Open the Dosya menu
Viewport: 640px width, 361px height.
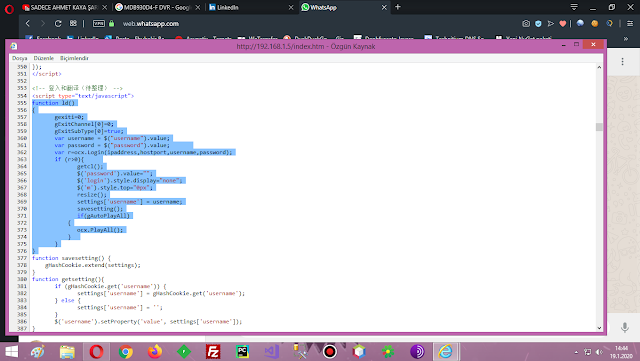pos(19,58)
